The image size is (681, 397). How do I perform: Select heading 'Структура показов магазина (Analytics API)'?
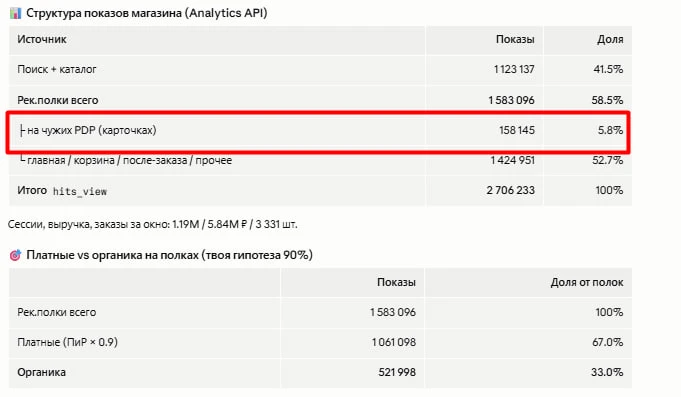[x=147, y=13]
